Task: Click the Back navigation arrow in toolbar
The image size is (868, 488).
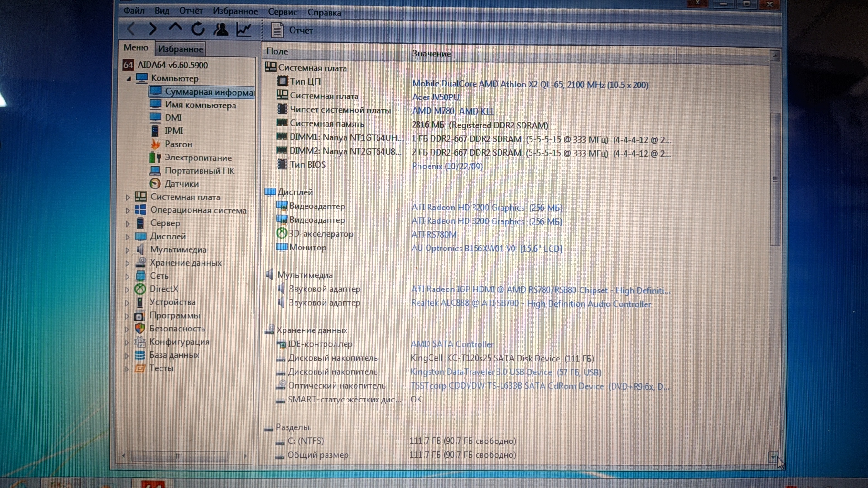Action: coord(131,29)
